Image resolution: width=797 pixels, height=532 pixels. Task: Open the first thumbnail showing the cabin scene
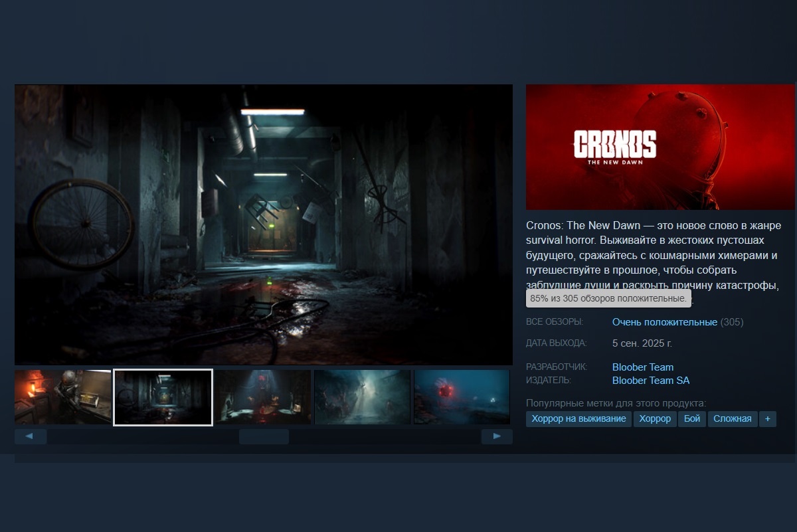pyautogui.click(x=63, y=397)
